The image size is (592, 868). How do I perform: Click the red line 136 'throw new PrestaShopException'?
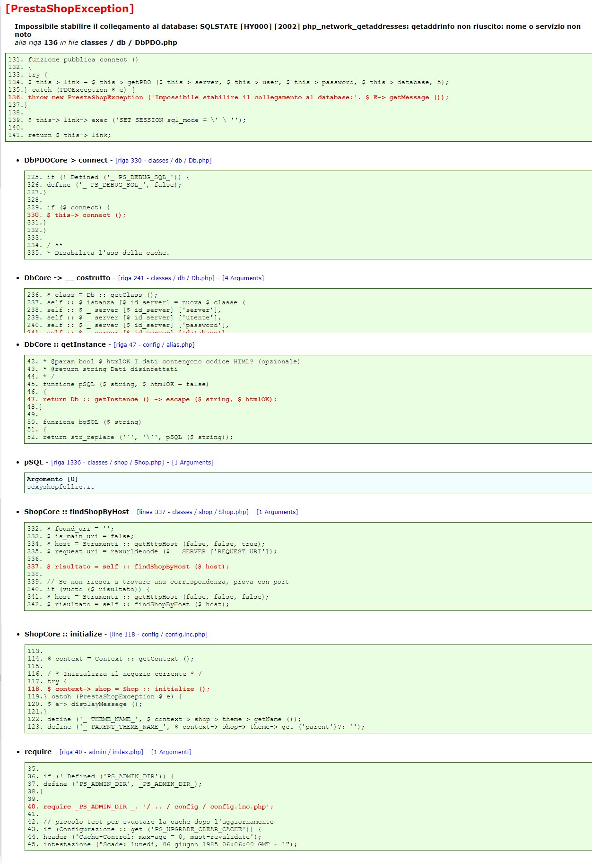tap(228, 97)
